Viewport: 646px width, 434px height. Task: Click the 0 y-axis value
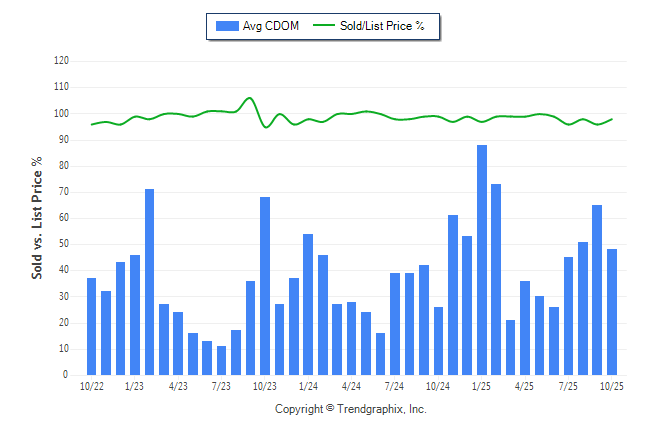pyautogui.click(x=66, y=375)
